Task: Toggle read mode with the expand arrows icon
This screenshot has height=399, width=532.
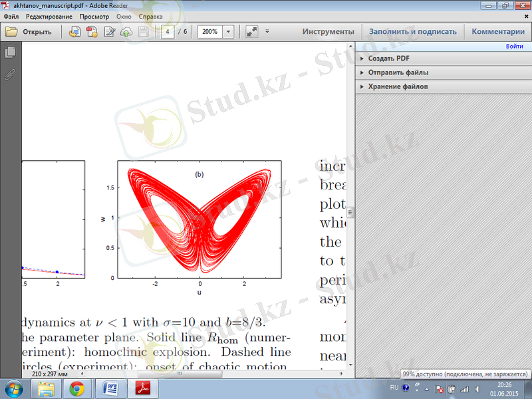Action: (x=251, y=31)
